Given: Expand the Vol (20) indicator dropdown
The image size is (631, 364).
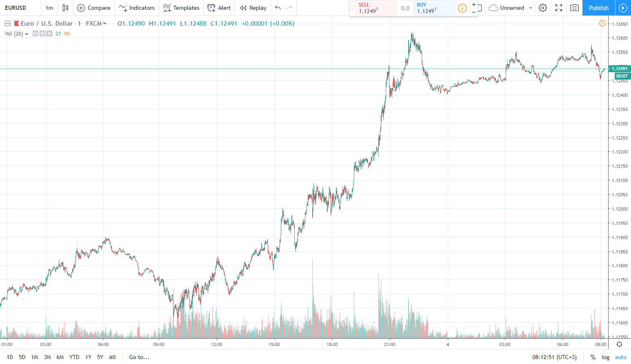Looking at the screenshot, I should (27, 33).
